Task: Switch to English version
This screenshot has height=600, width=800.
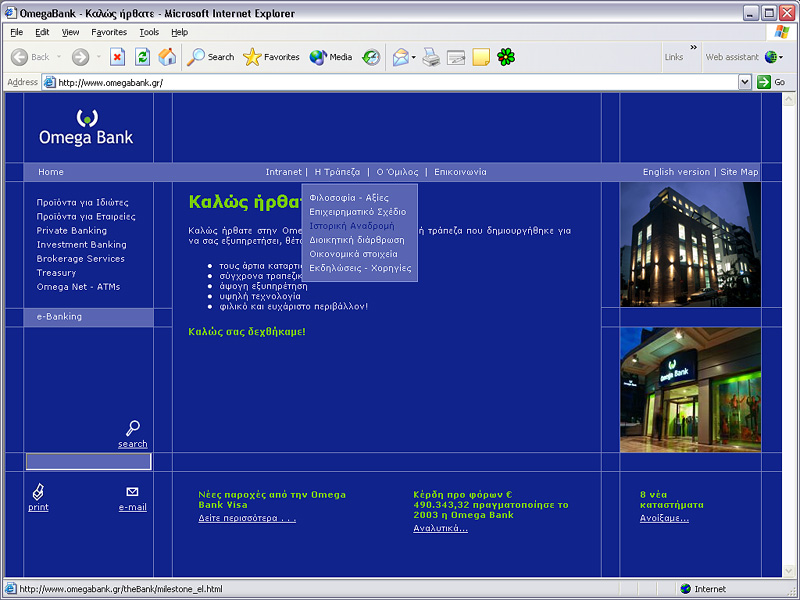Action: 676,172
